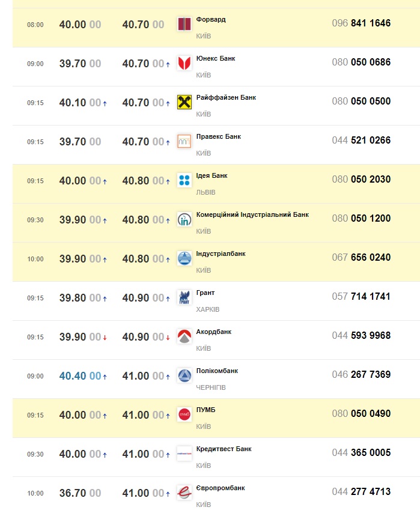The height and width of the screenshot is (510, 420).
Task: Open the Кредитвест Банк name link
Action: point(224,449)
